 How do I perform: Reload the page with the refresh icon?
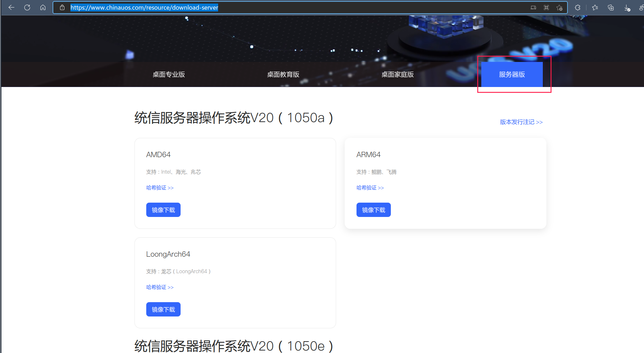[27, 8]
